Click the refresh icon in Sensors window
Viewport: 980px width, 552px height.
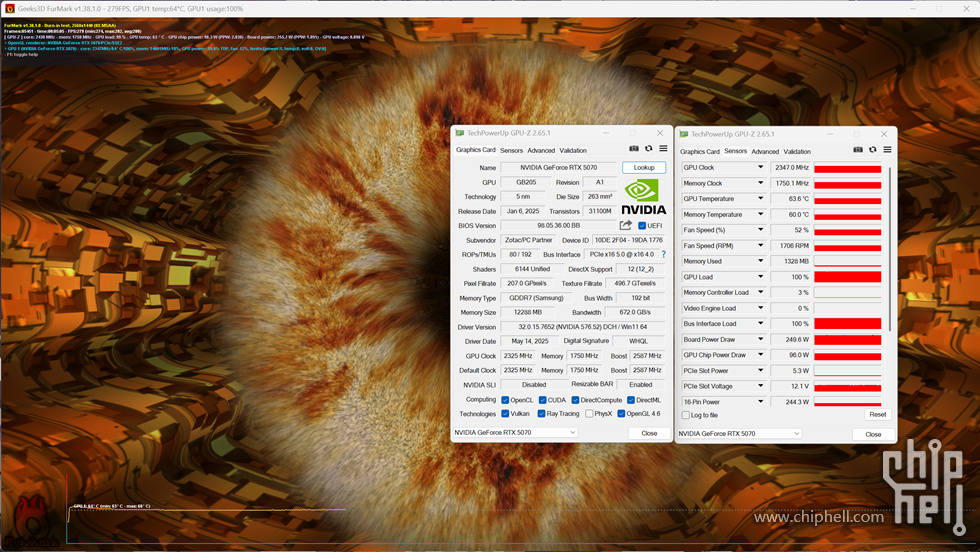(x=872, y=150)
